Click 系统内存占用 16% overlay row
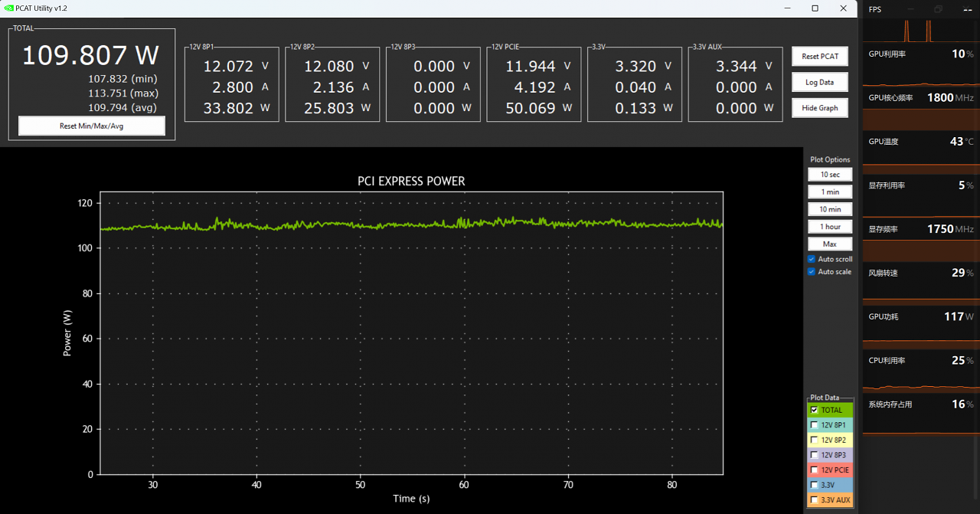The image size is (980, 514). point(921,404)
